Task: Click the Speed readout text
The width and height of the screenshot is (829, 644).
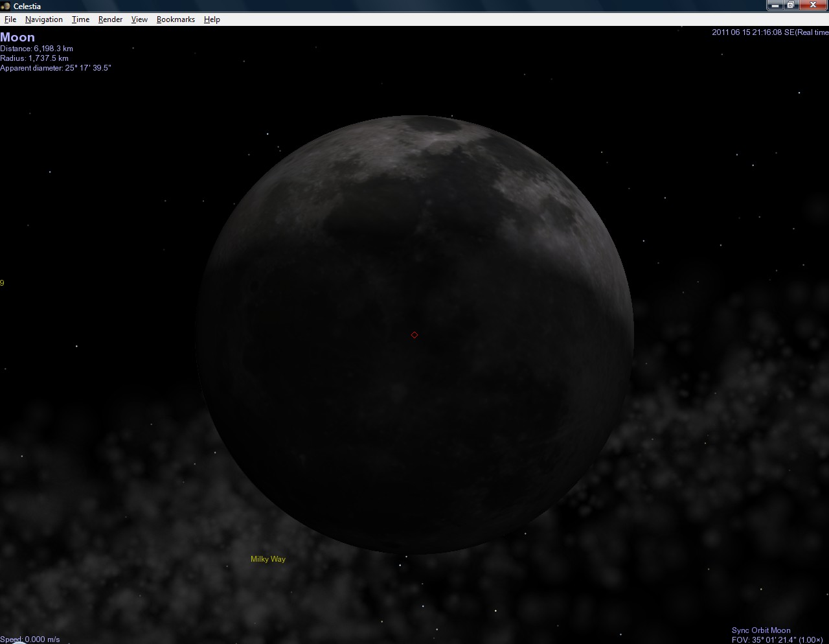Action: point(30,639)
